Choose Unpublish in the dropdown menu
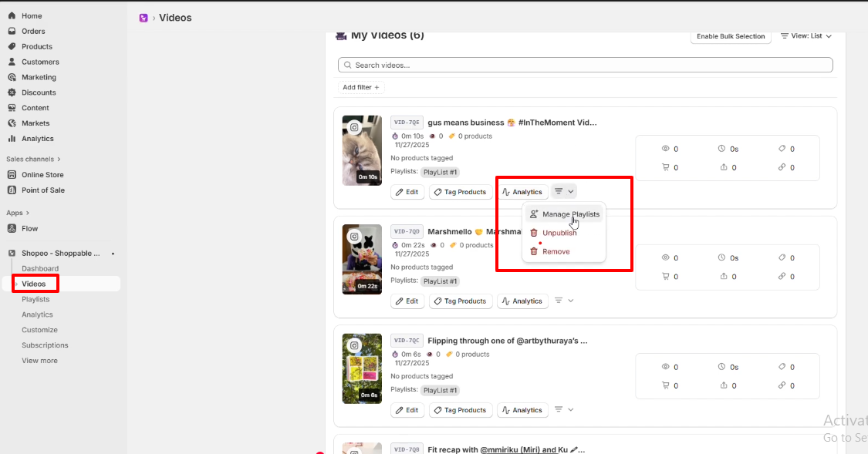Screen dimensions: 868x454 point(559,233)
